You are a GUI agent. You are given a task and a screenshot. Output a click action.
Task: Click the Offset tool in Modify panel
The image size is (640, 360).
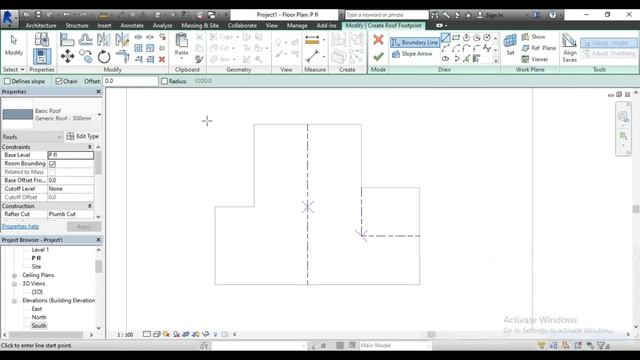coord(86,40)
